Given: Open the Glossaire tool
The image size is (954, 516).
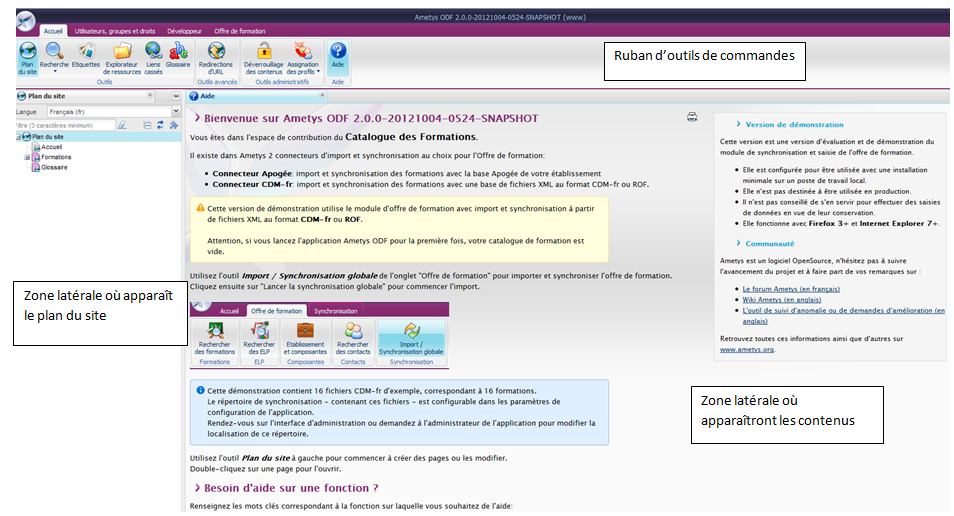Looking at the screenshot, I should pos(179,56).
